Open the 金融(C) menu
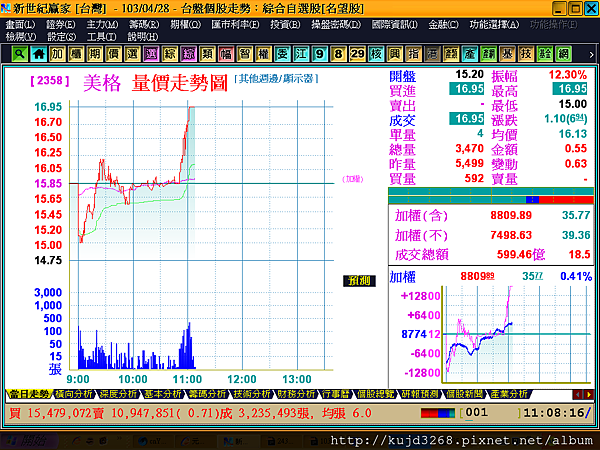 coord(443,25)
